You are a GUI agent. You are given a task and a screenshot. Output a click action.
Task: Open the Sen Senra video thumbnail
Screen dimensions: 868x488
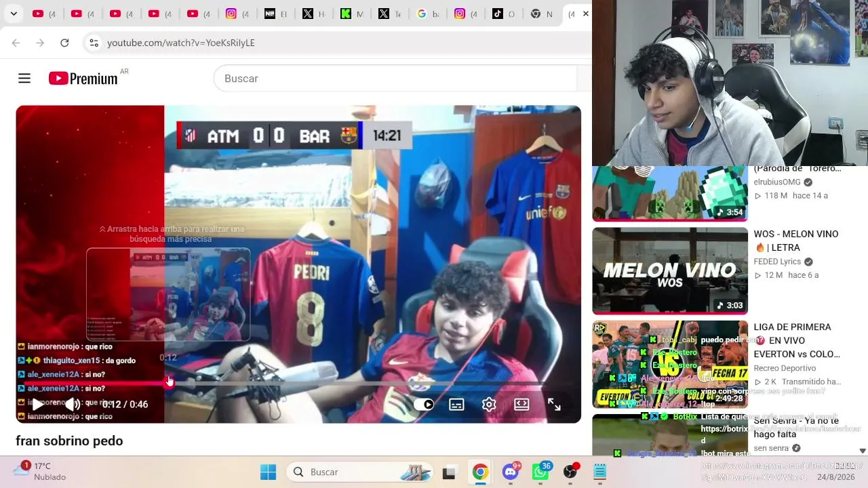click(670, 434)
